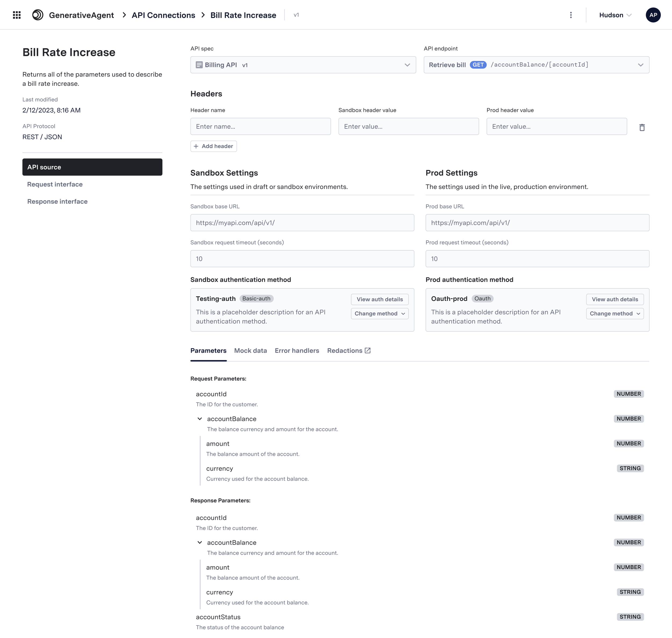Open the apps grid launcher icon

tap(17, 15)
